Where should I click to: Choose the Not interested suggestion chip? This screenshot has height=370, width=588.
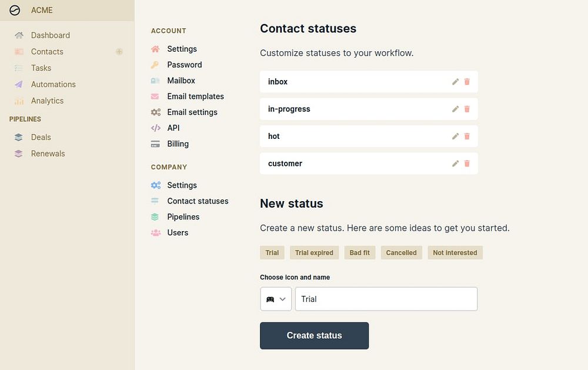click(x=455, y=253)
